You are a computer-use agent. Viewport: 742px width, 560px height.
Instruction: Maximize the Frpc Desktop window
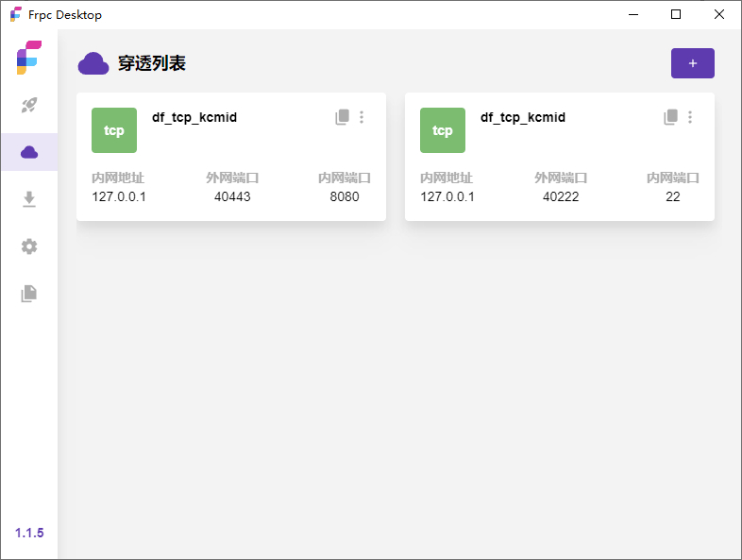click(676, 15)
